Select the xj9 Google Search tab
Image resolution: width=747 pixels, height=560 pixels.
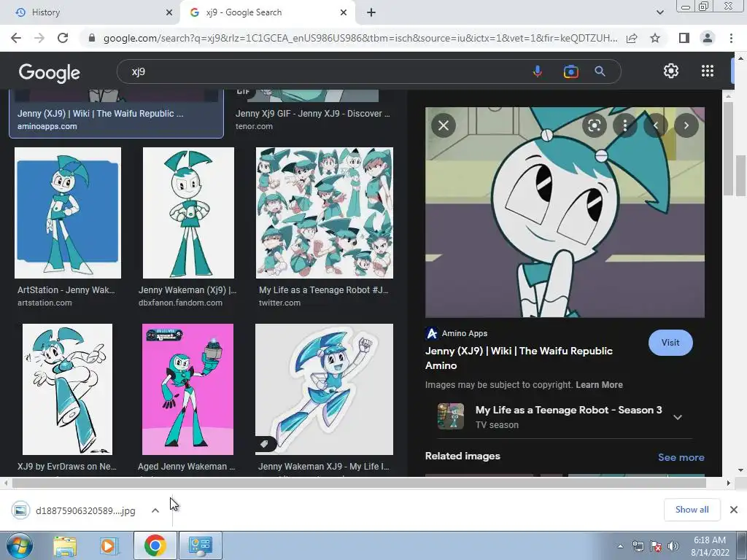267,12
